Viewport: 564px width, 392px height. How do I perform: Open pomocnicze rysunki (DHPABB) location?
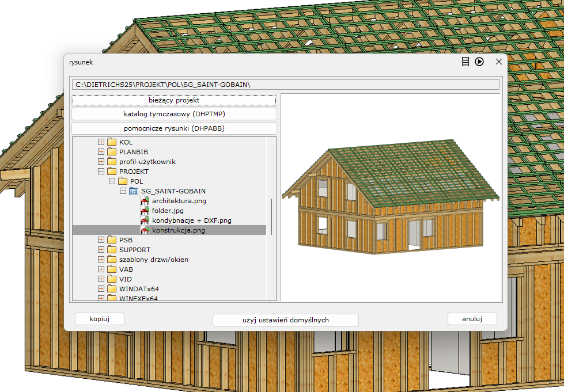(x=174, y=128)
